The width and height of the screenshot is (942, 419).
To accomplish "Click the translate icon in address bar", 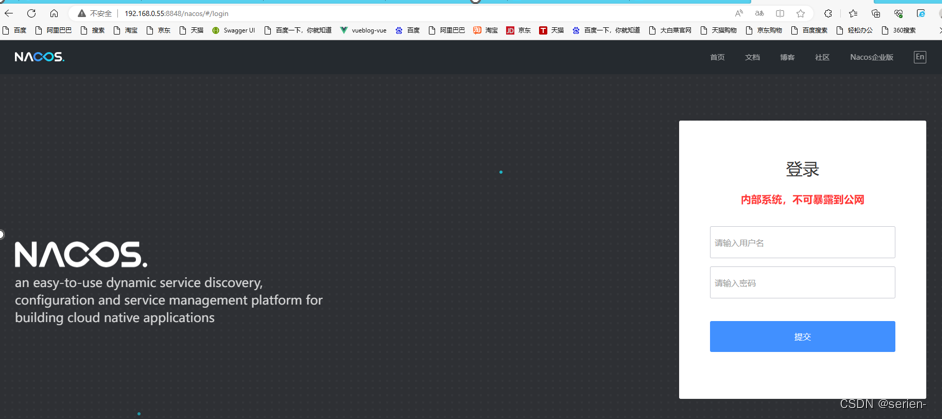I will [x=759, y=13].
